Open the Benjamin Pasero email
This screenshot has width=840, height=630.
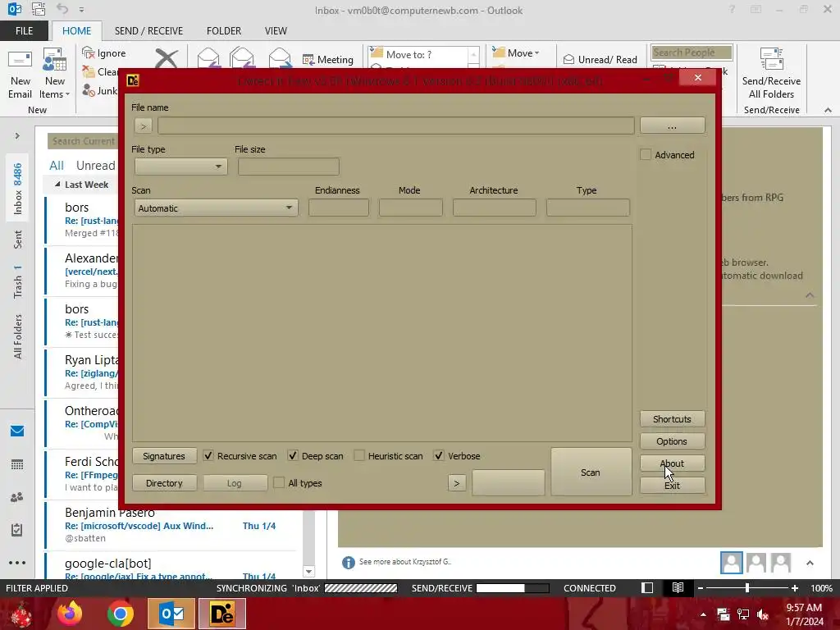171,526
